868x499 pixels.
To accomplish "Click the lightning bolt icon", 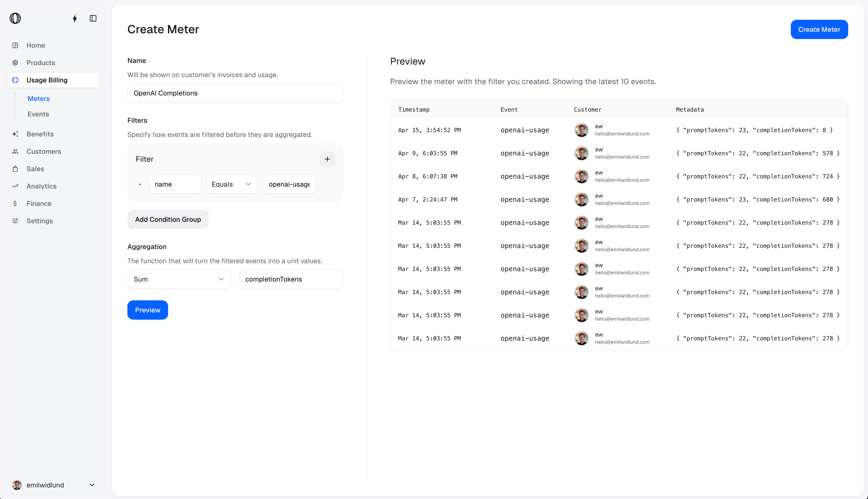I will pyautogui.click(x=75, y=19).
